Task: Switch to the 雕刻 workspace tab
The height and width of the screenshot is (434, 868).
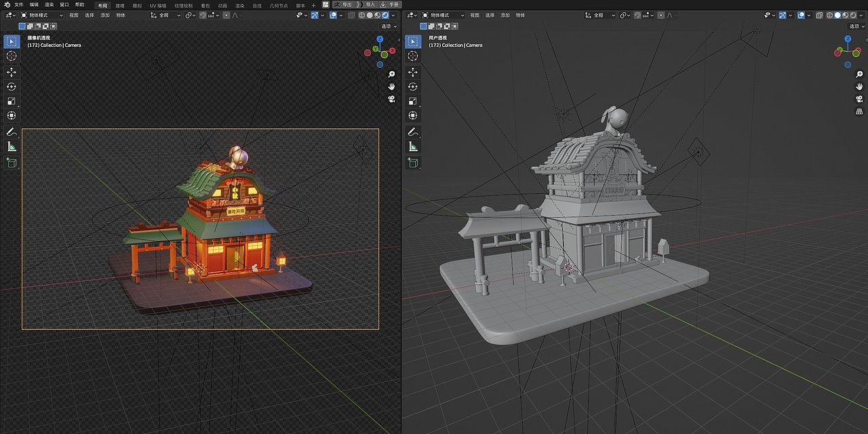Action: [x=136, y=5]
